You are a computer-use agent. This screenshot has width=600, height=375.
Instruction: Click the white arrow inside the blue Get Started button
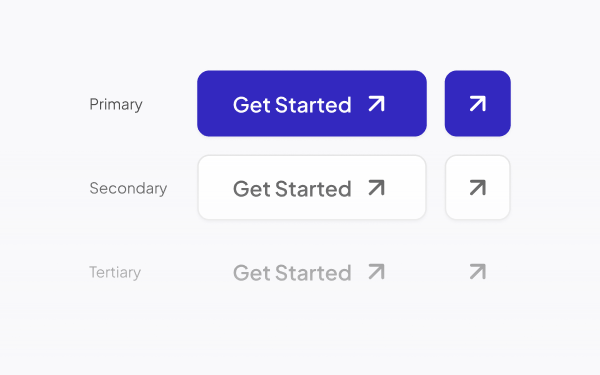point(377,104)
